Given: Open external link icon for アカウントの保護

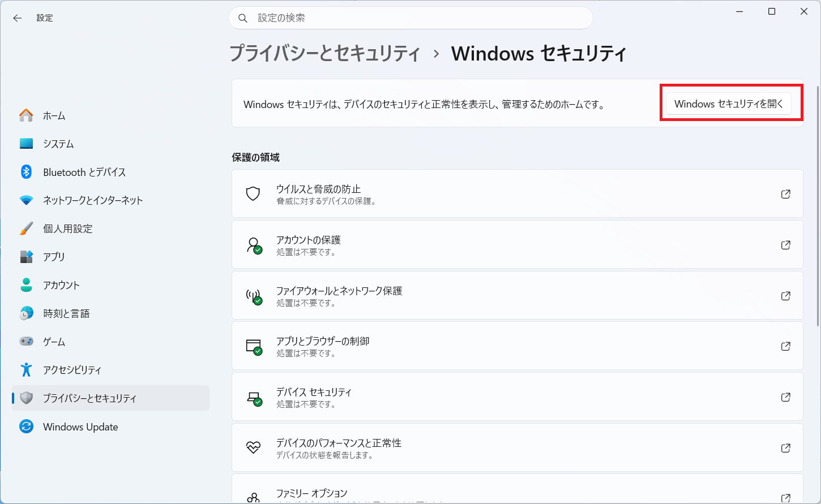Looking at the screenshot, I should (x=786, y=245).
